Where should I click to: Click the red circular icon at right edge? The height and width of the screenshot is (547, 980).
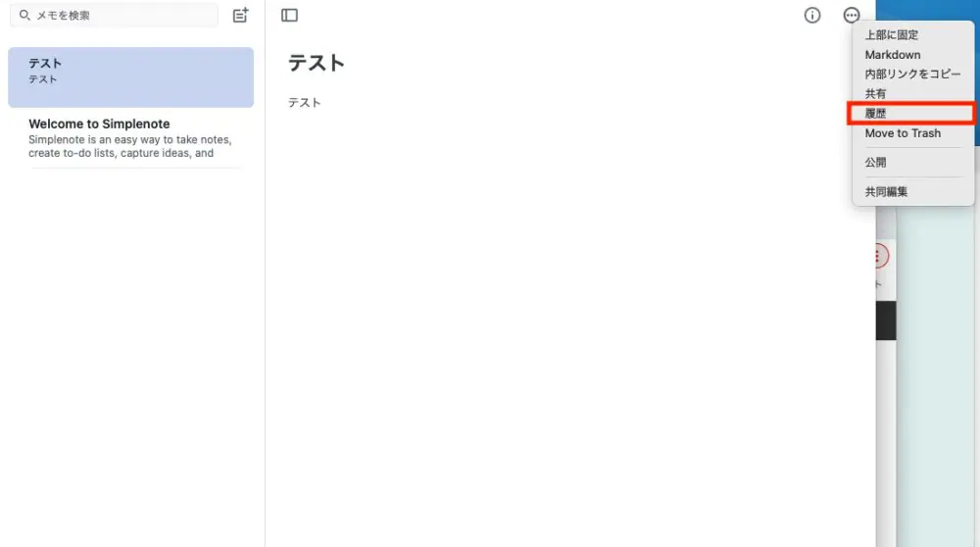tap(881, 256)
